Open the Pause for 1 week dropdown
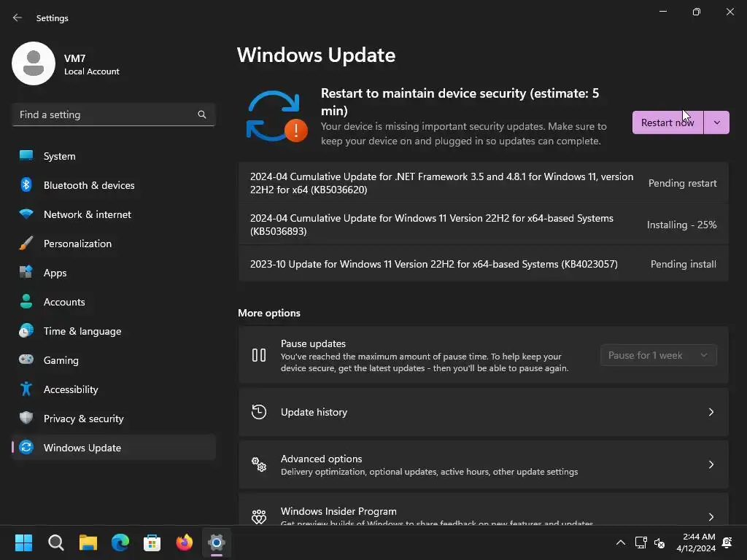 tap(659, 355)
